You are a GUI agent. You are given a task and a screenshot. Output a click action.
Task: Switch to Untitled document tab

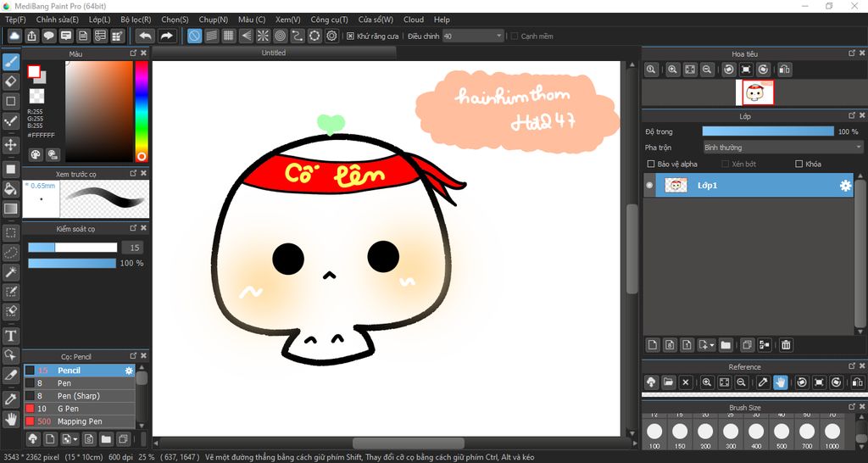click(x=274, y=53)
